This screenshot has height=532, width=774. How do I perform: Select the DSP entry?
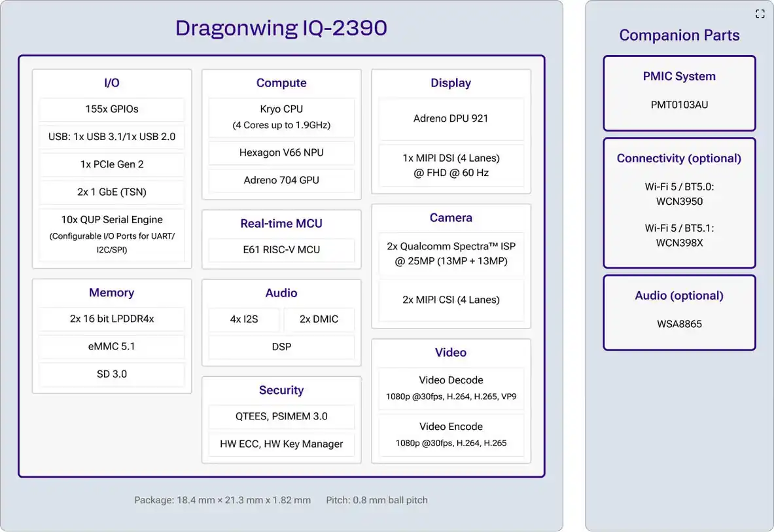click(281, 347)
